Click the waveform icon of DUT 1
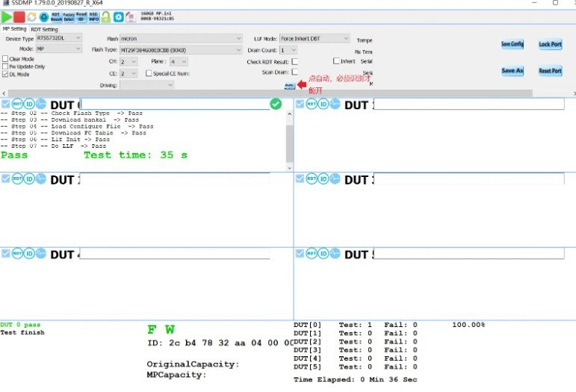The width and height of the screenshot is (576, 392). (335, 104)
